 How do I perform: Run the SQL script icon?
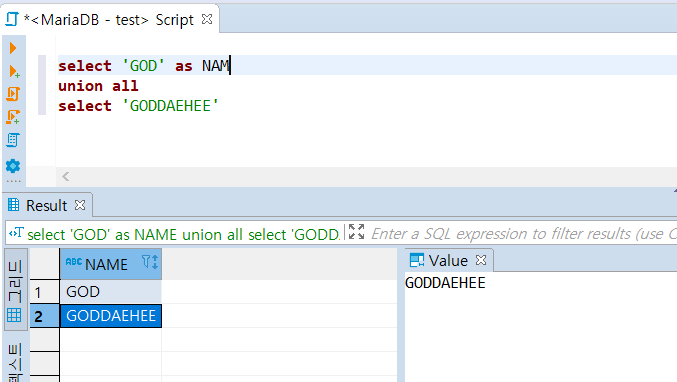[x=13, y=94]
